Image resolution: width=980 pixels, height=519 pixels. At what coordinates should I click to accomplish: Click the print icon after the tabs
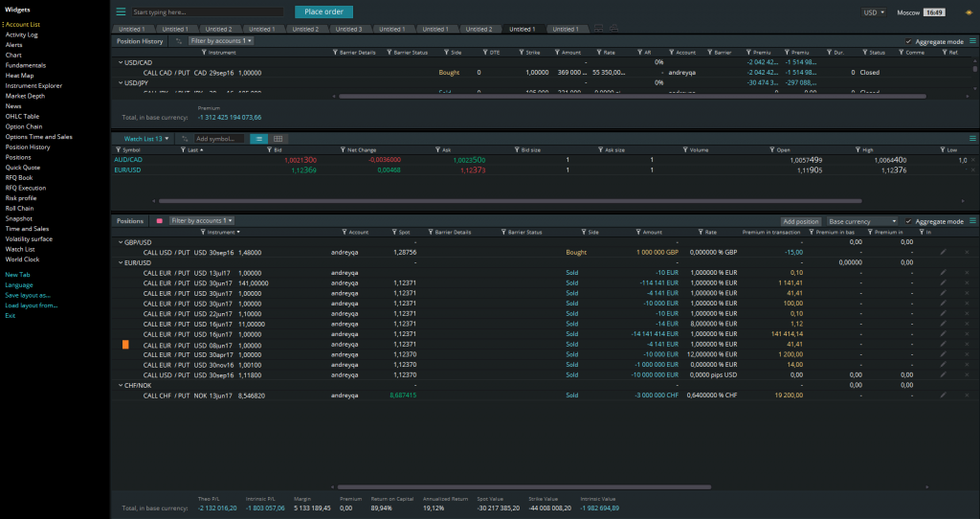613,29
